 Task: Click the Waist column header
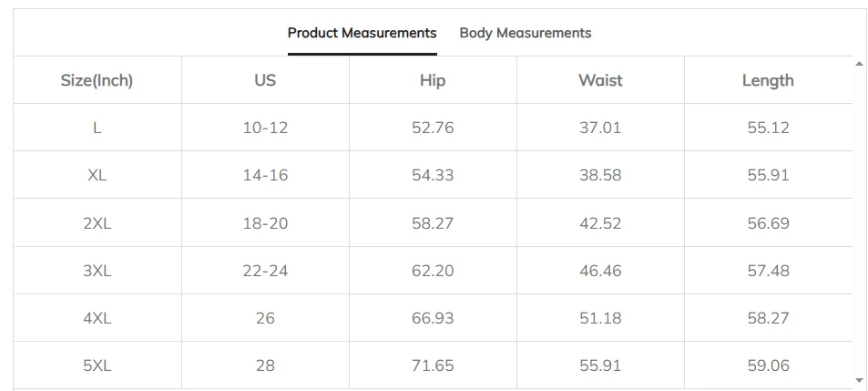click(x=600, y=80)
